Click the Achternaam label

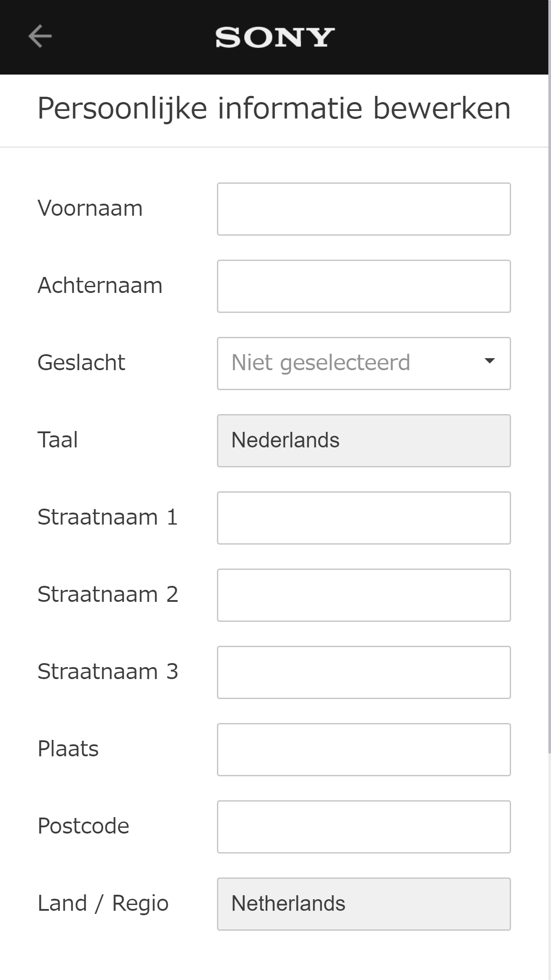click(100, 285)
